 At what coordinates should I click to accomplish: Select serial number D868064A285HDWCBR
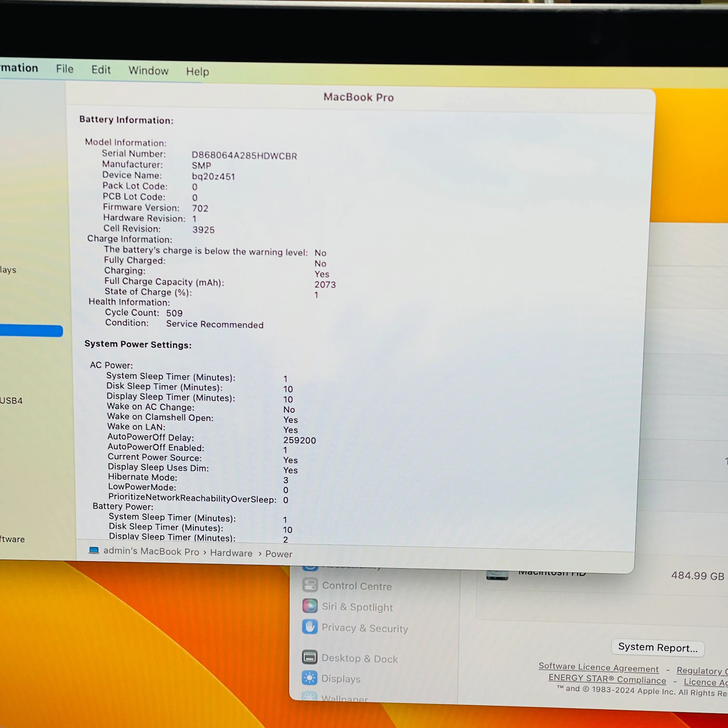[x=244, y=156]
